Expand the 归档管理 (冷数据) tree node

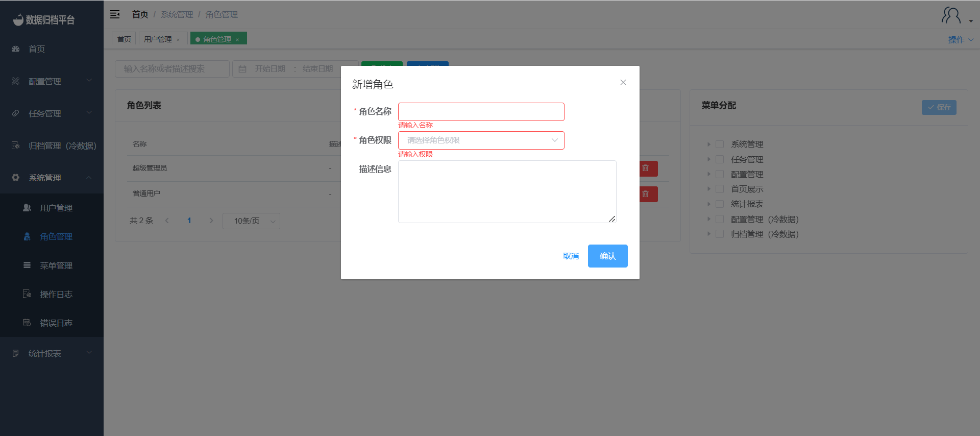pos(709,234)
